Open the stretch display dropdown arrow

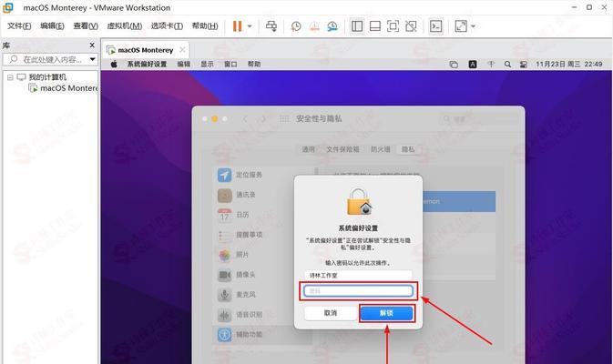[473, 26]
